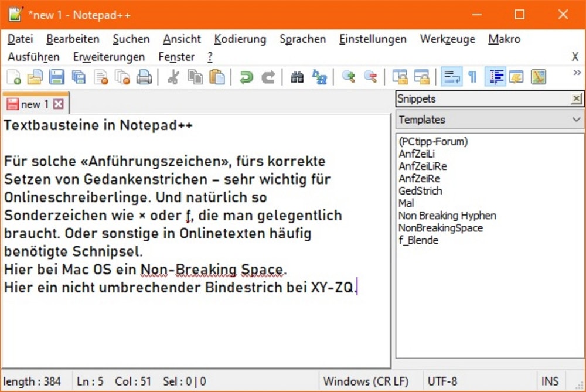The height and width of the screenshot is (392, 586).
Task: Click the Cut scissors icon
Action: point(173,77)
